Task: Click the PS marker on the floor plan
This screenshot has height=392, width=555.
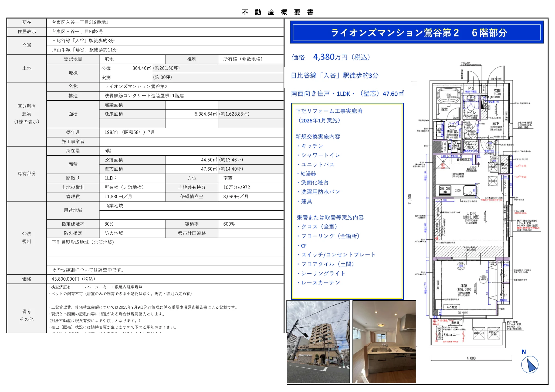Action: 472,88
